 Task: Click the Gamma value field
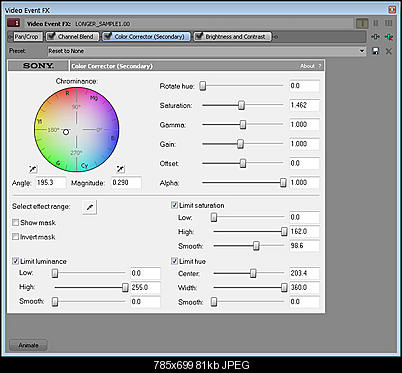coord(304,125)
